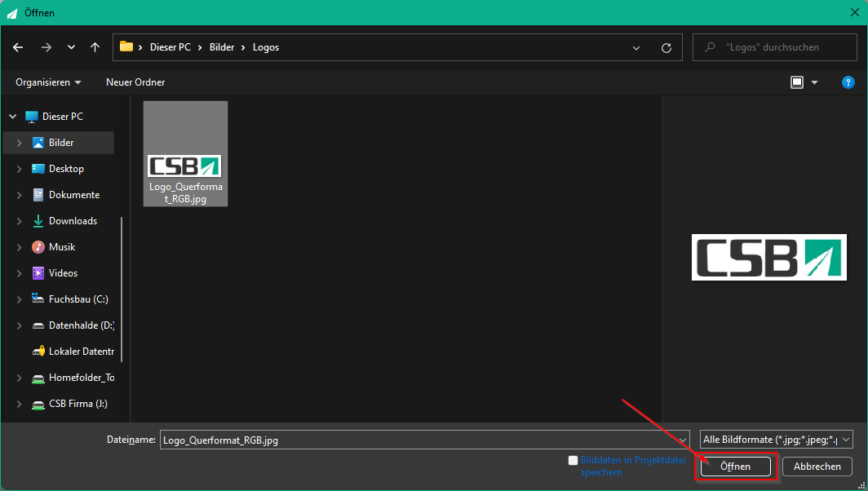The image size is (868, 491).
Task: Open the Musik folder icon
Action: [x=38, y=247]
